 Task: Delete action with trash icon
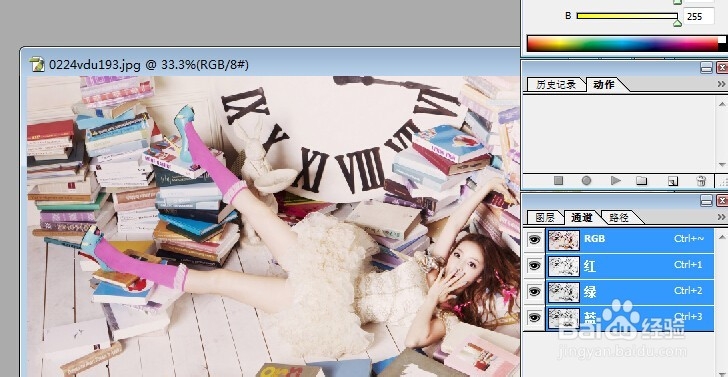[x=701, y=181]
